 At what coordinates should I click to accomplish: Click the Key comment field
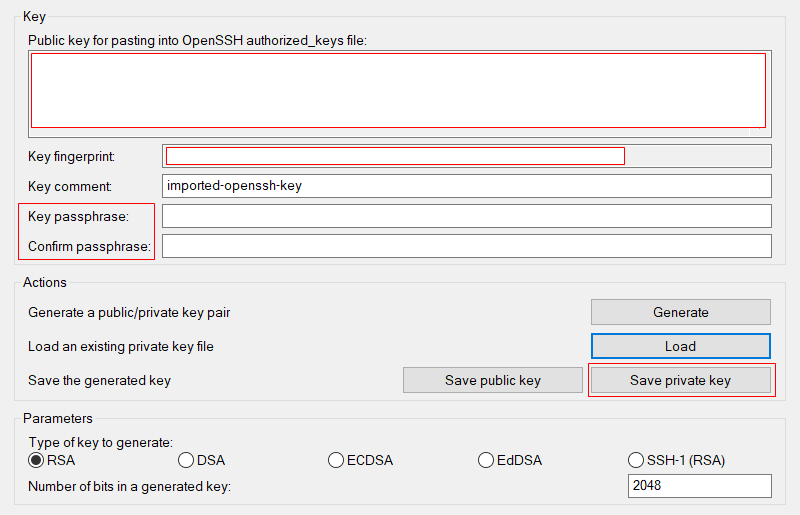tap(466, 186)
